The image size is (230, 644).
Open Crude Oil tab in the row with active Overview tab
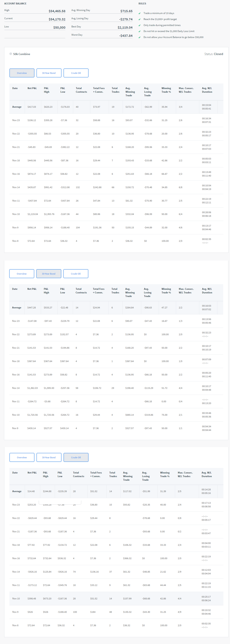[x=76, y=73]
